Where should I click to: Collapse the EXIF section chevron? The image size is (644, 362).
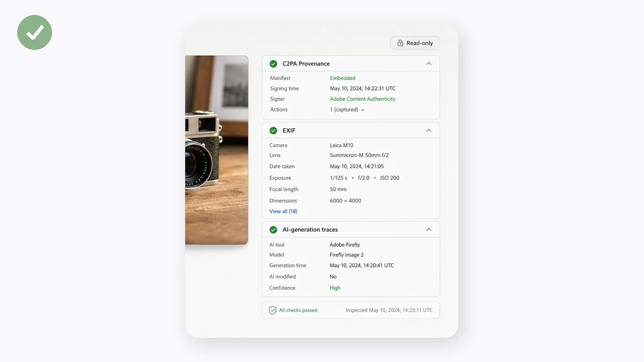[428, 130]
